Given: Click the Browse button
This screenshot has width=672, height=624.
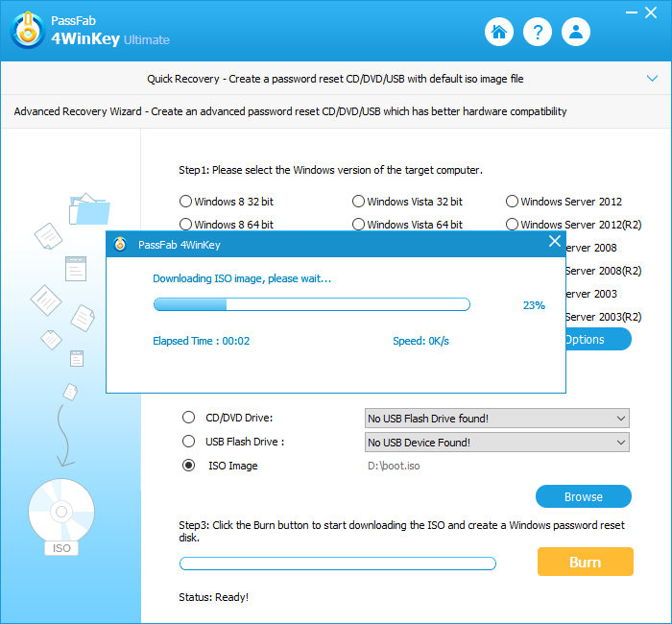Looking at the screenshot, I should point(584,496).
